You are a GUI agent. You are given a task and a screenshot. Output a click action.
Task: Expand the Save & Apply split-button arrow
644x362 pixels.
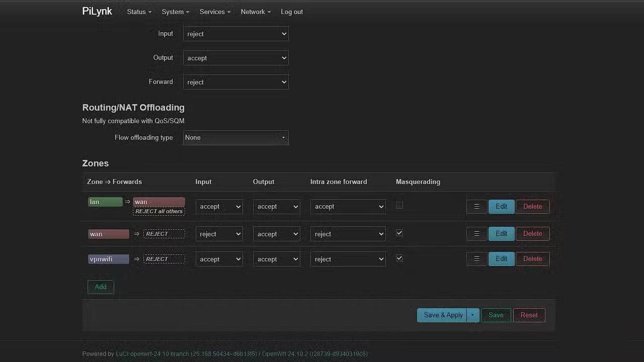coord(472,315)
